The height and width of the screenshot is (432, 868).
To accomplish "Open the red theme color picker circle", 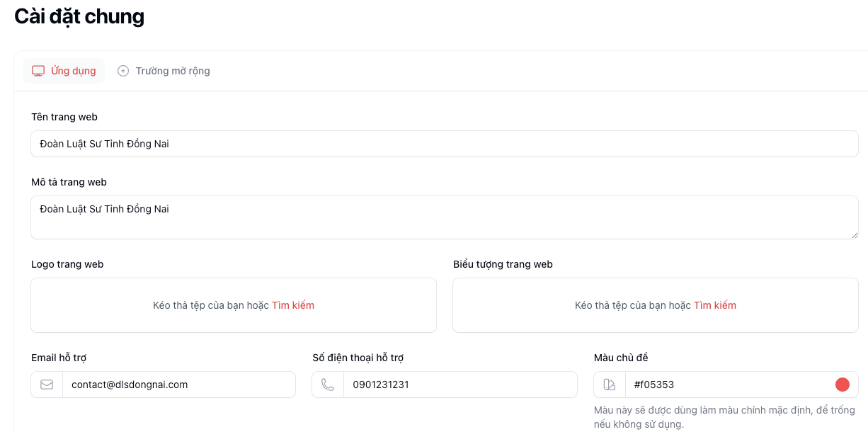I will tap(843, 385).
